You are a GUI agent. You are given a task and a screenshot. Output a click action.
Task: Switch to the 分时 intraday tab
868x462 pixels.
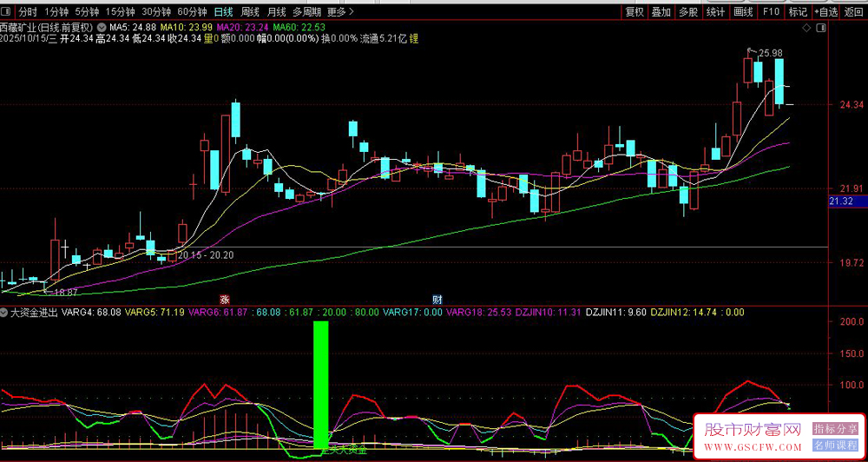[28, 12]
